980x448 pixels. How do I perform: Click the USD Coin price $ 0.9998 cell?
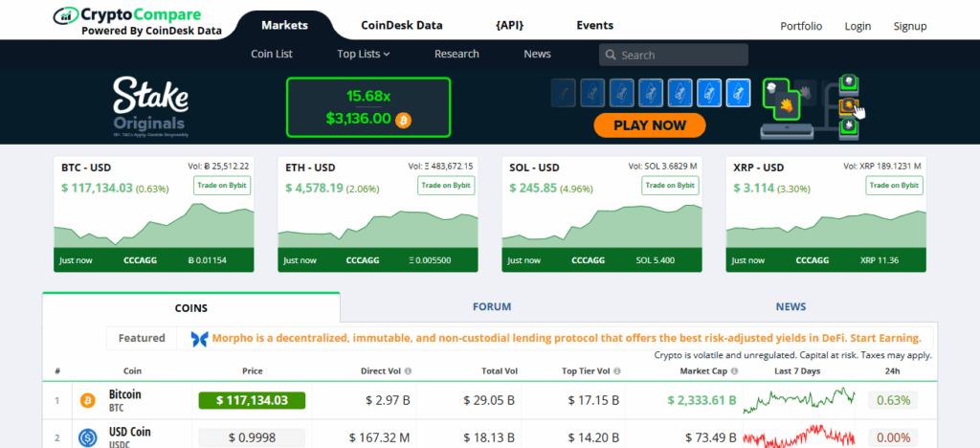[252, 437]
